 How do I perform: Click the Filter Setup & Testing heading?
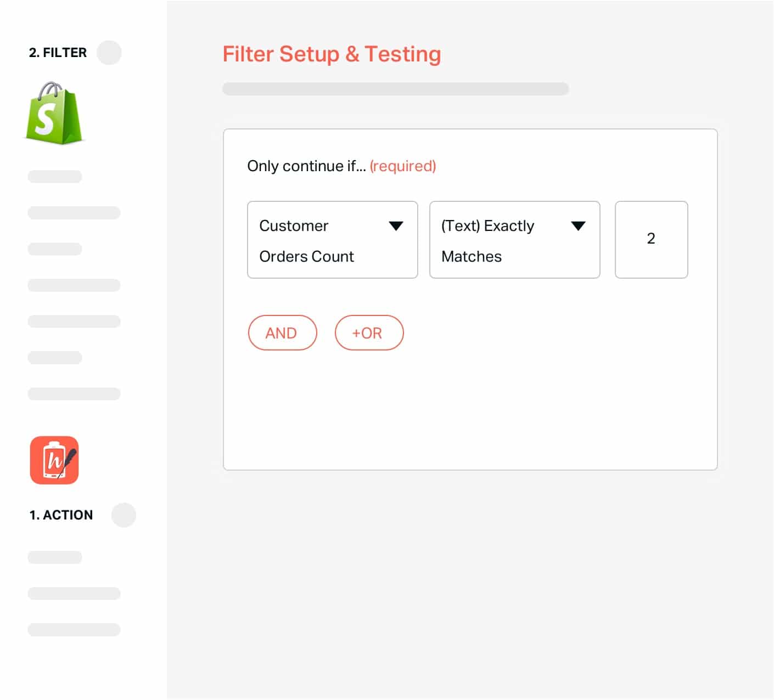coord(332,54)
